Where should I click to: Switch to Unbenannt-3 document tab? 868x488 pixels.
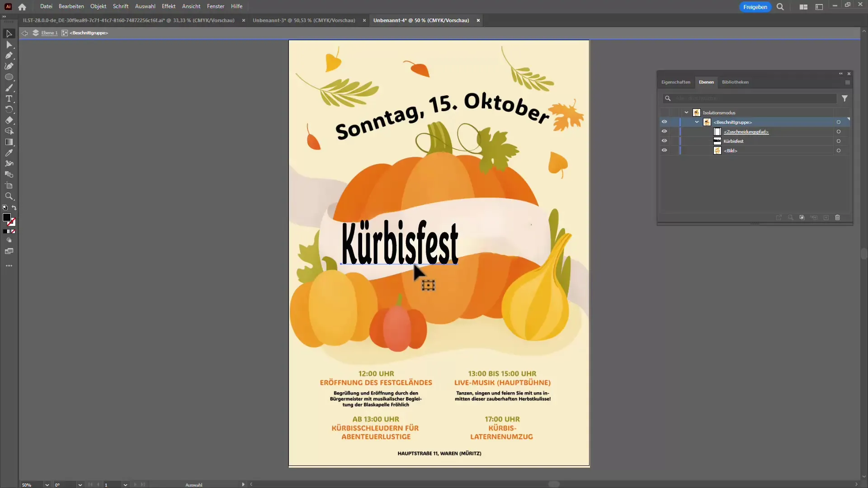pos(304,20)
